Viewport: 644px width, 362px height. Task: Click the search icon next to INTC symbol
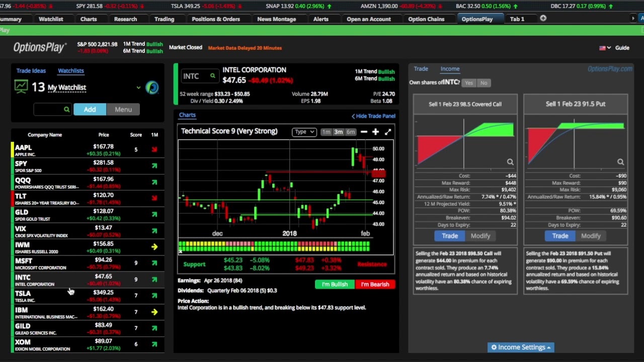212,76
